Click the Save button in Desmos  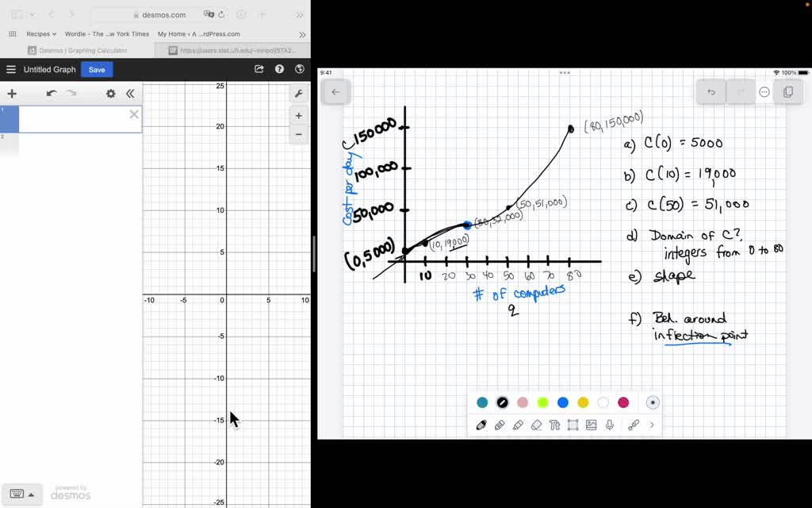pos(96,69)
